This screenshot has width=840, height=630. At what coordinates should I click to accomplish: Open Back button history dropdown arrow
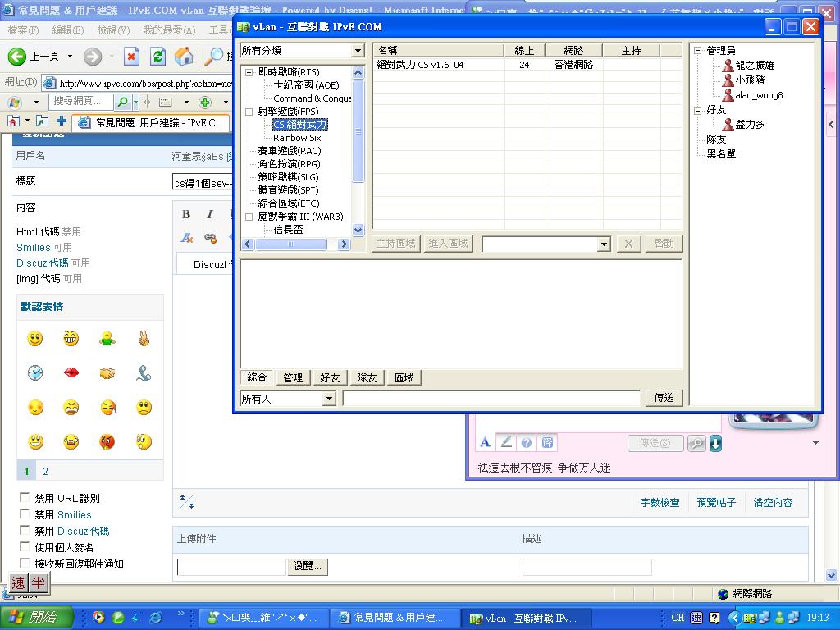click(x=70, y=57)
